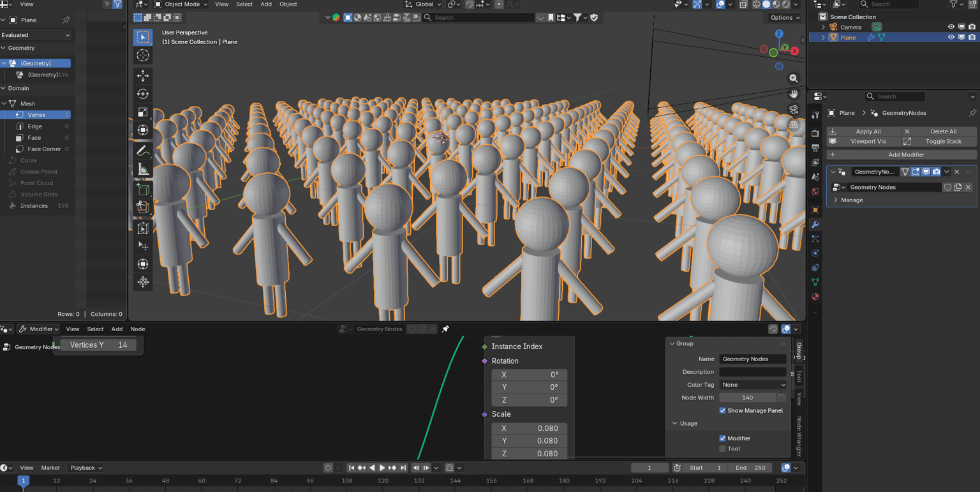Play the animation forward
This screenshot has height=492, width=980.
pos(382,468)
